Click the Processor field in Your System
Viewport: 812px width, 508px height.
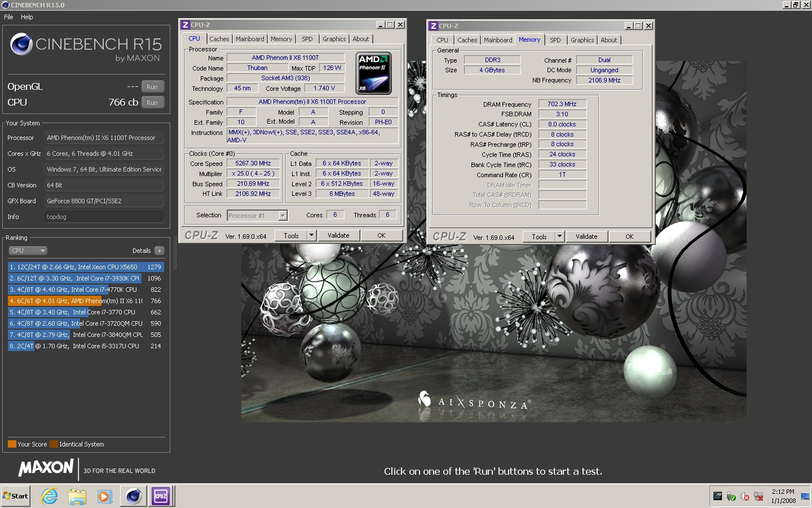point(104,138)
